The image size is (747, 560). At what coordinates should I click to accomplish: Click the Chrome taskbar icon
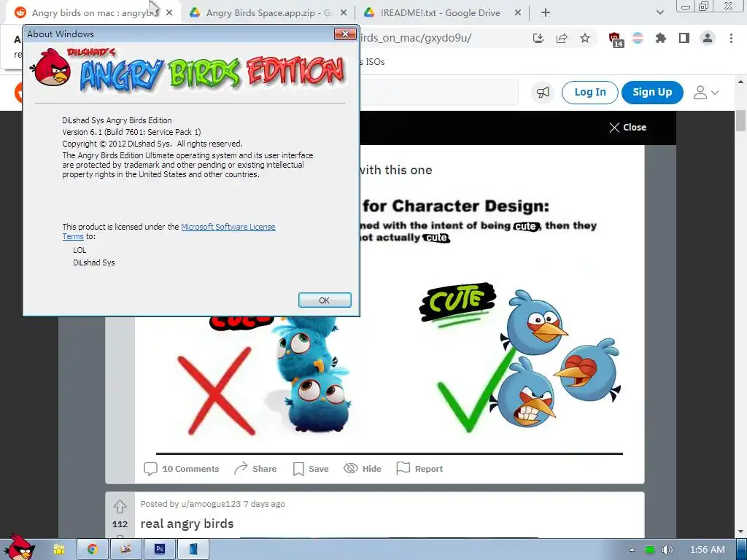click(92, 550)
